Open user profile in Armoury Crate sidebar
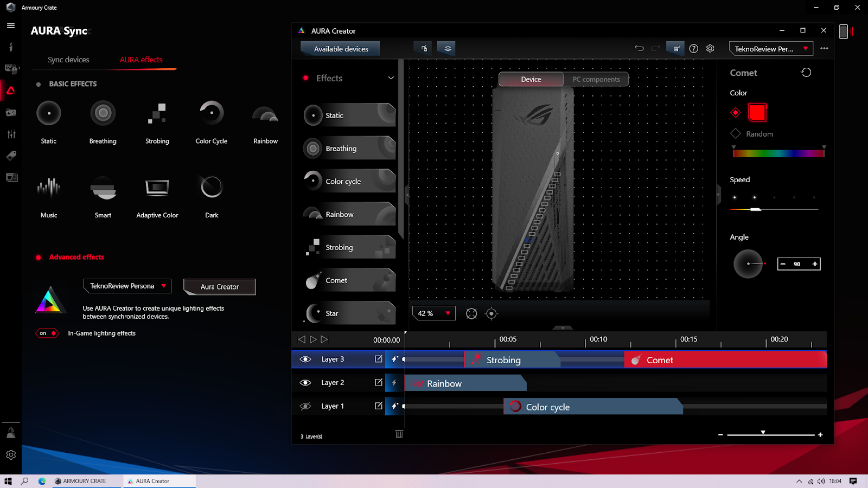 pos(11,433)
